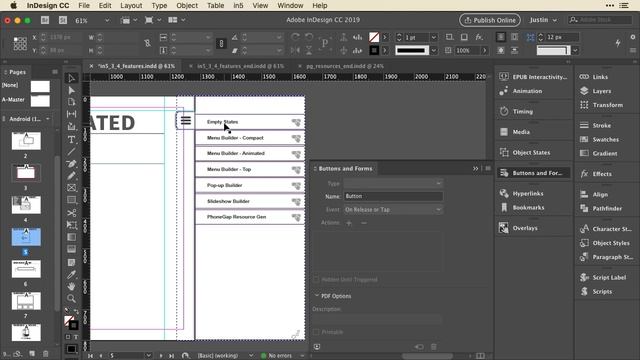Add an action with the plus button

click(x=349, y=223)
